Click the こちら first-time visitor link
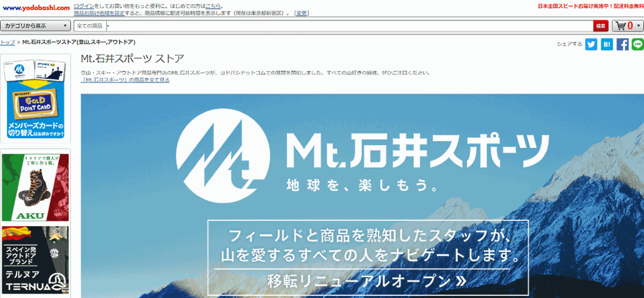The width and height of the screenshot is (644, 298). pos(213,6)
